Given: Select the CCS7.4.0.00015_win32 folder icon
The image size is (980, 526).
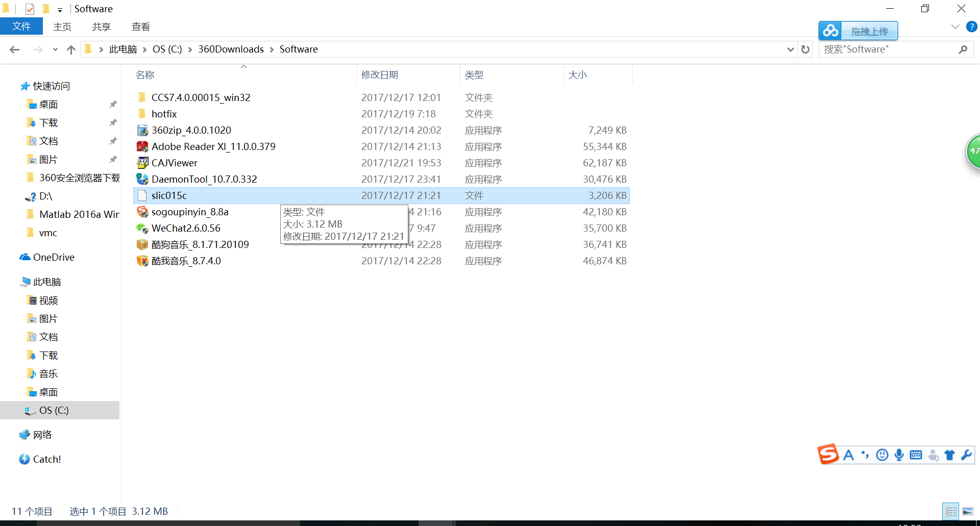Looking at the screenshot, I should point(142,98).
